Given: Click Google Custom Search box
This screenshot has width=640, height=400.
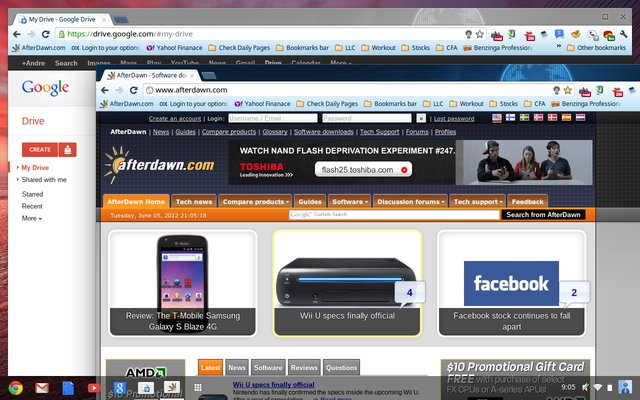Looking at the screenshot, I should [x=394, y=215].
